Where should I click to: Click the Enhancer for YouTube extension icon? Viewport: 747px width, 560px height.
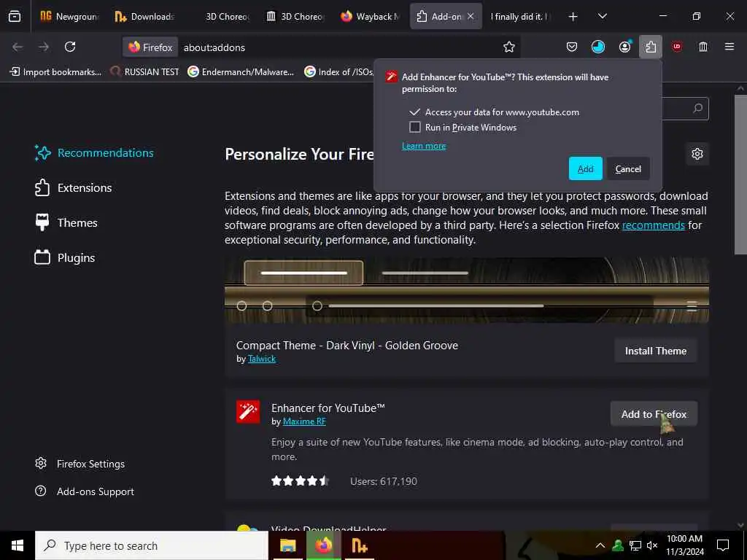click(248, 411)
